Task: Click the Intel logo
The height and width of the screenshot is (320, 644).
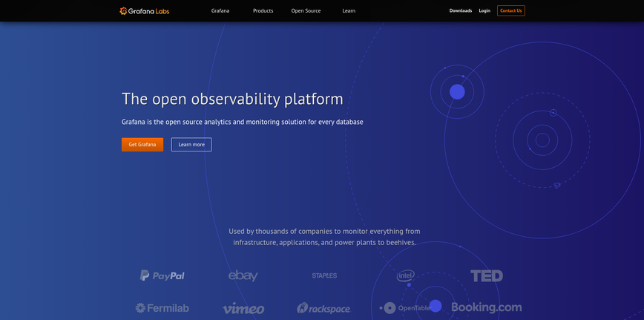Action: [x=405, y=275]
